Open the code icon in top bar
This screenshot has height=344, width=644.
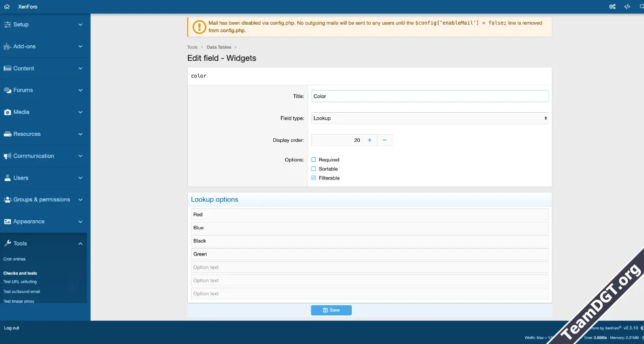point(627,7)
